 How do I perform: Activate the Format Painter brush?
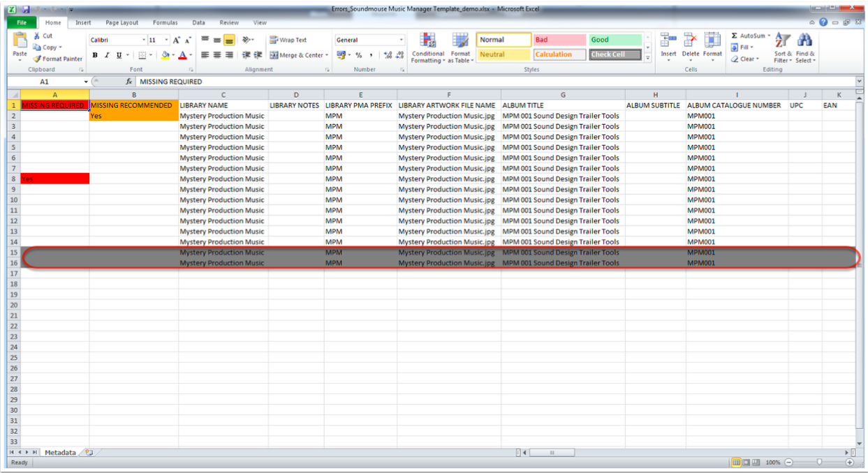tap(37, 59)
